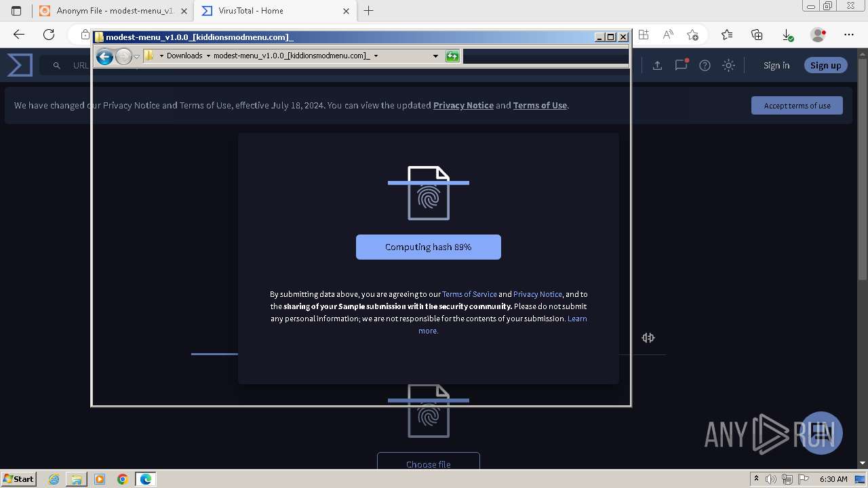Image resolution: width=868 pixels, height=488 pixels.
Task: Click Accept terms of use button
Action: [797, 105]
